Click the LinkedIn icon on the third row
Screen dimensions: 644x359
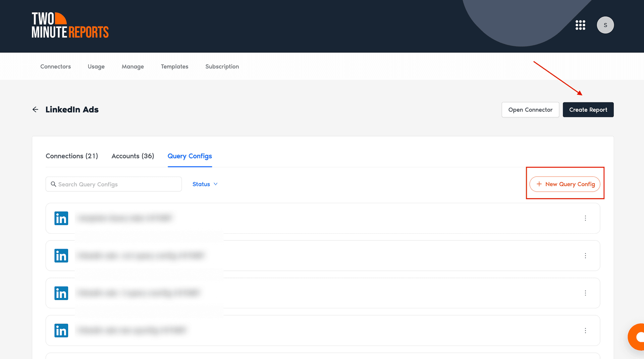click(61, 293)
